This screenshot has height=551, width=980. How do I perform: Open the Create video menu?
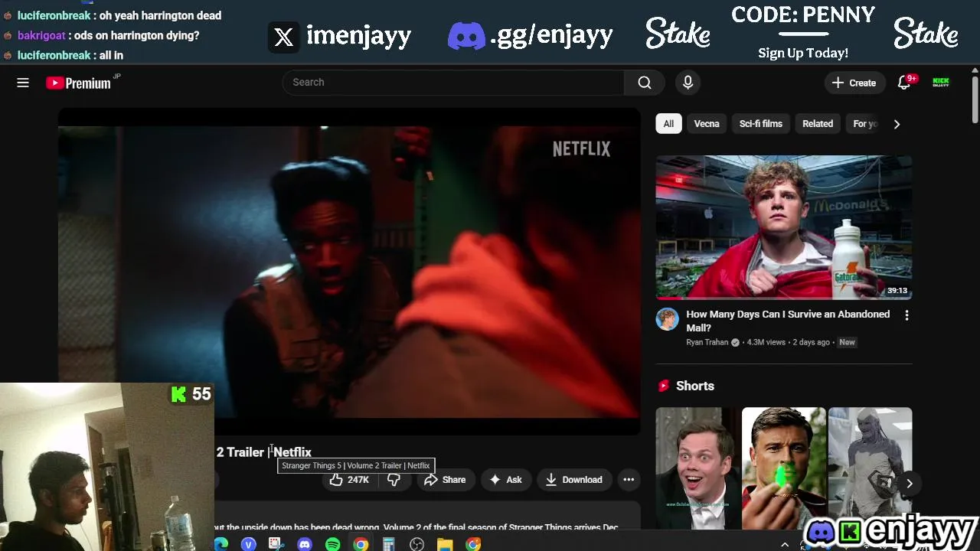854,83
